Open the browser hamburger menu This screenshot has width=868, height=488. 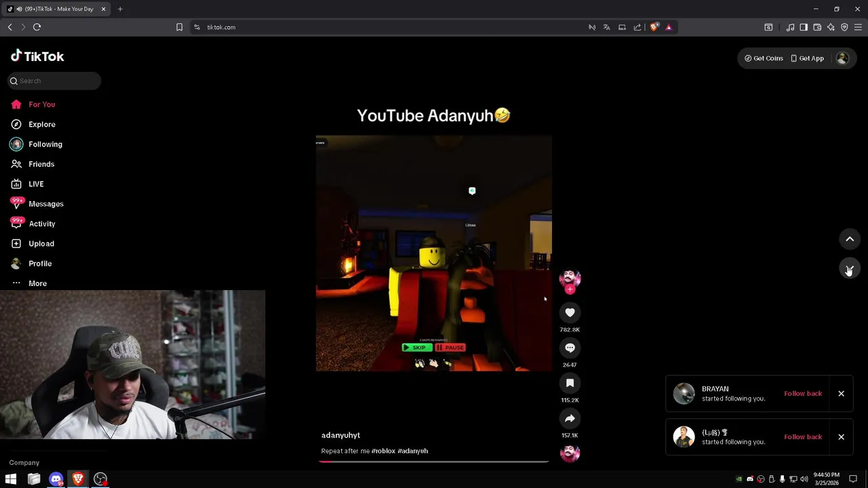858,27
